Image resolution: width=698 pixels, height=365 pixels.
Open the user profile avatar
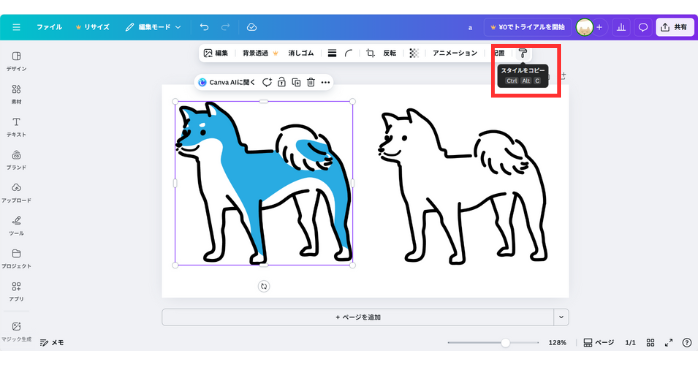(x=584, y=27)
